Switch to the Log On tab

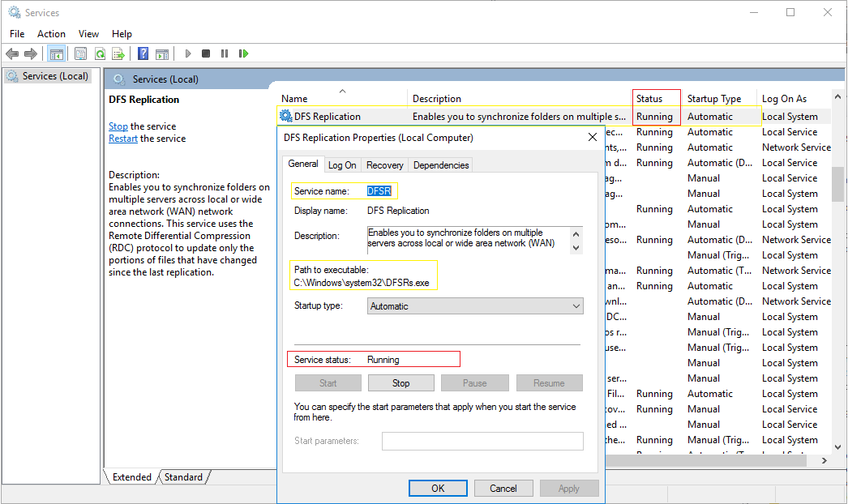coord(342,165)
